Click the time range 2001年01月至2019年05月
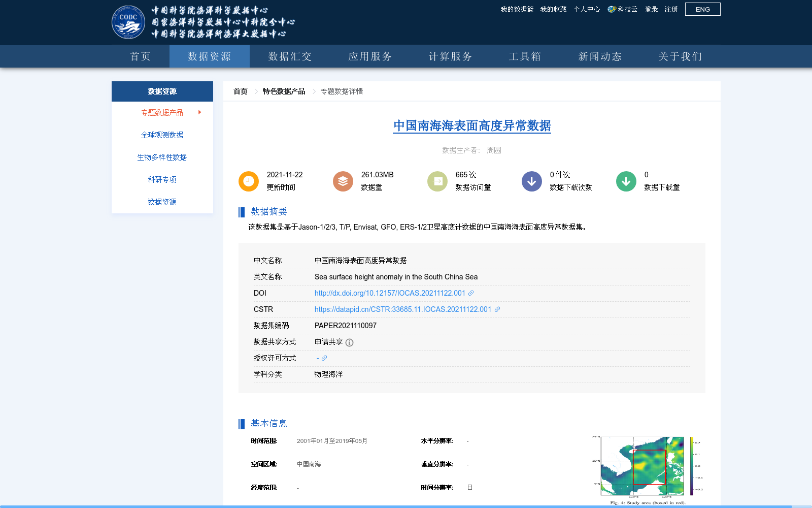The width and height of the screenshot is (812, 508). coord(332,441)
